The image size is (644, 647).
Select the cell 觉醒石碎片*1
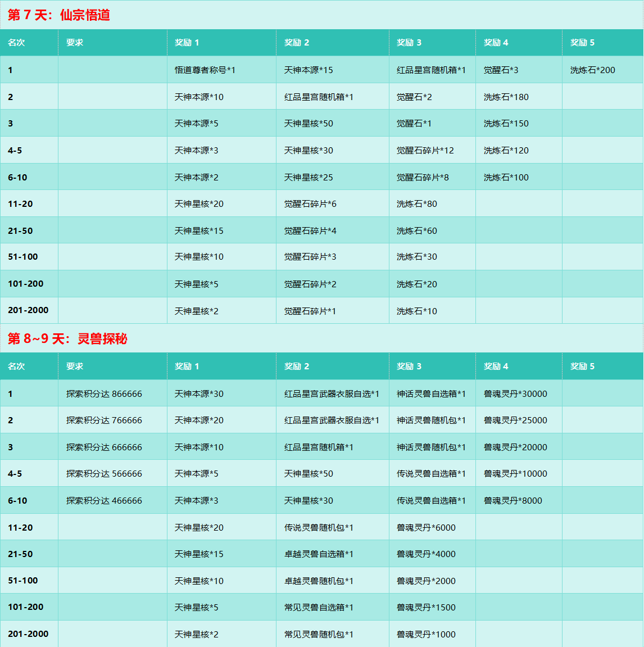pyautogui.click(x=333, y=311)
